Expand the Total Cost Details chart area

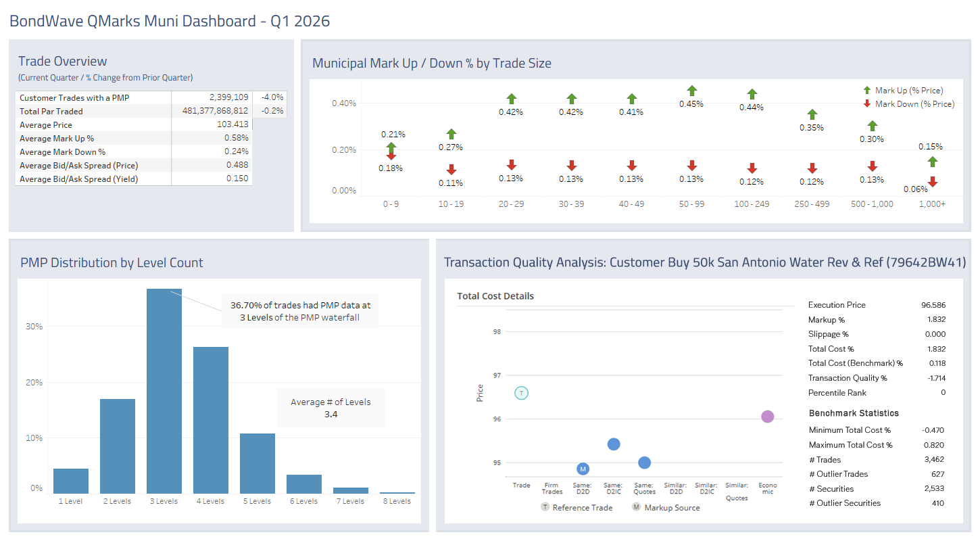click(495, 296)
